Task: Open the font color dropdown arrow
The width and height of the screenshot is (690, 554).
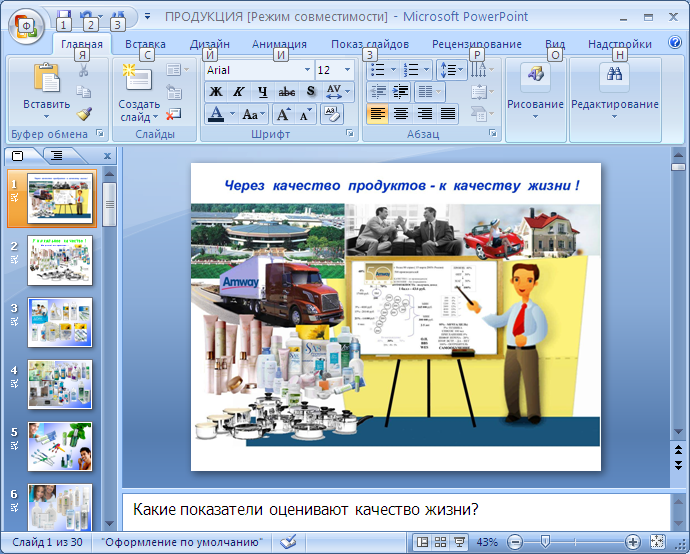Action: point(232,114)
